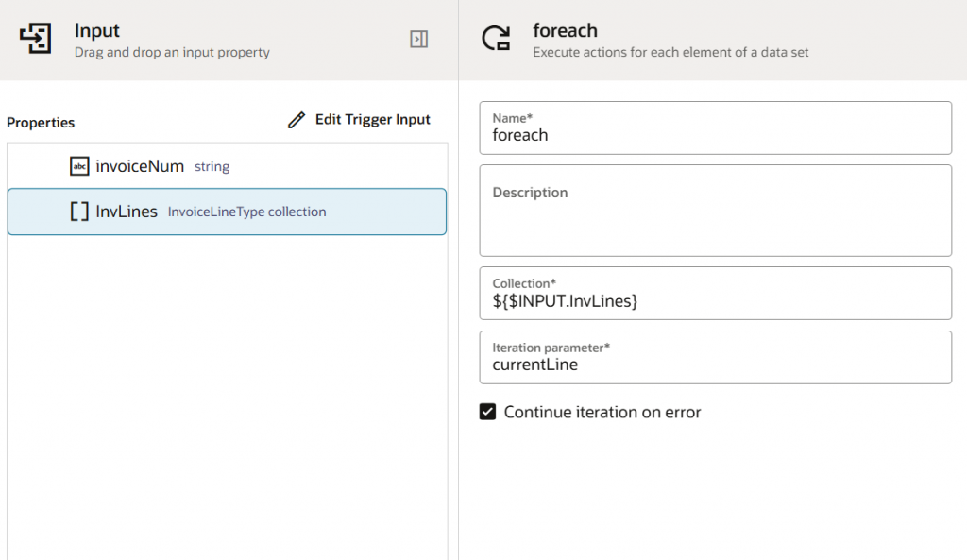
Task: Click the "InvoiceLineType collection" type label
Action: pos(246,212)
